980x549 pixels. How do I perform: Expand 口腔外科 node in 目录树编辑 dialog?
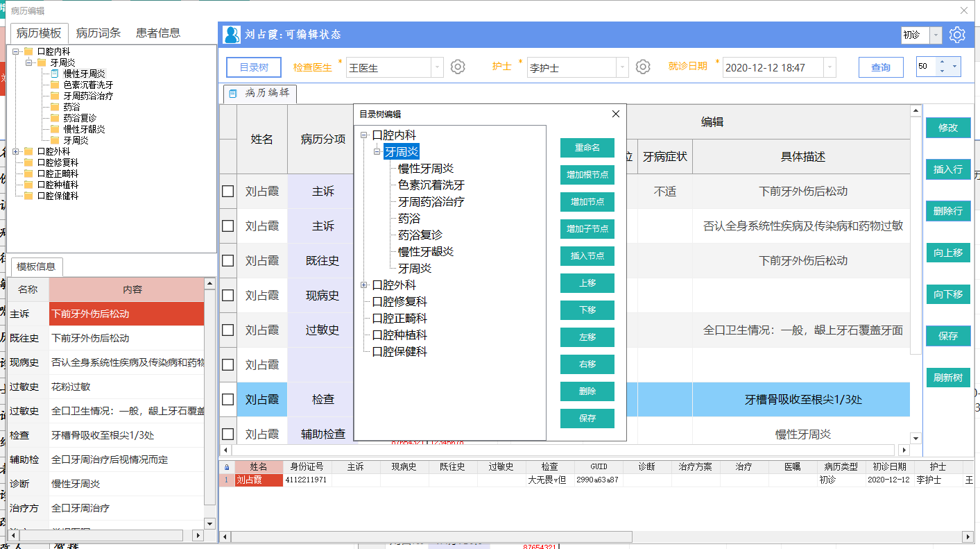364,285
